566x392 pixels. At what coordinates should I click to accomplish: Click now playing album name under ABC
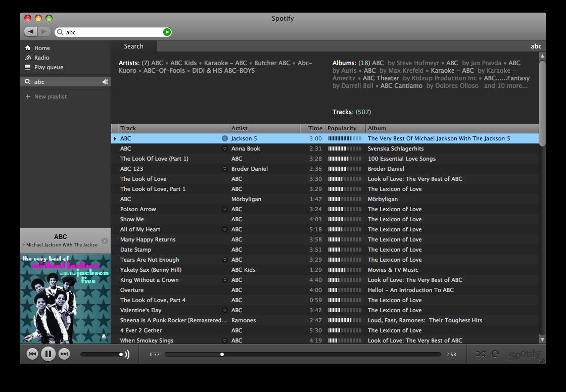tap(60, 244)
